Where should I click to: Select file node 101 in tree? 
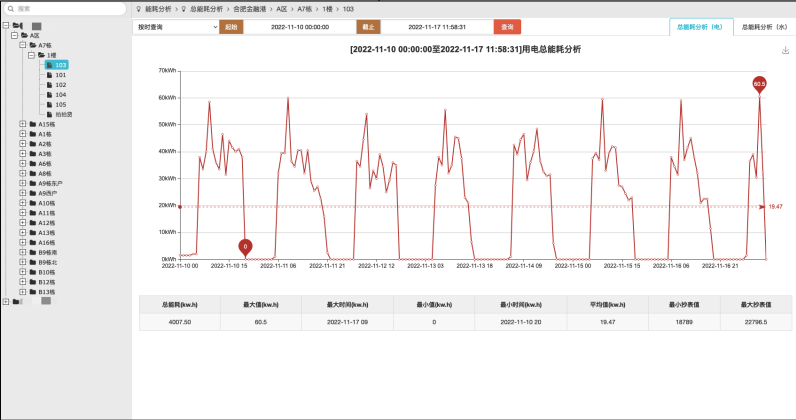[x=61, y=75]
